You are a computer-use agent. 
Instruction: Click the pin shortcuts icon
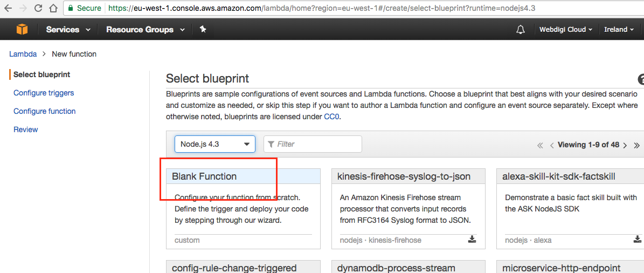coord(203,30)
